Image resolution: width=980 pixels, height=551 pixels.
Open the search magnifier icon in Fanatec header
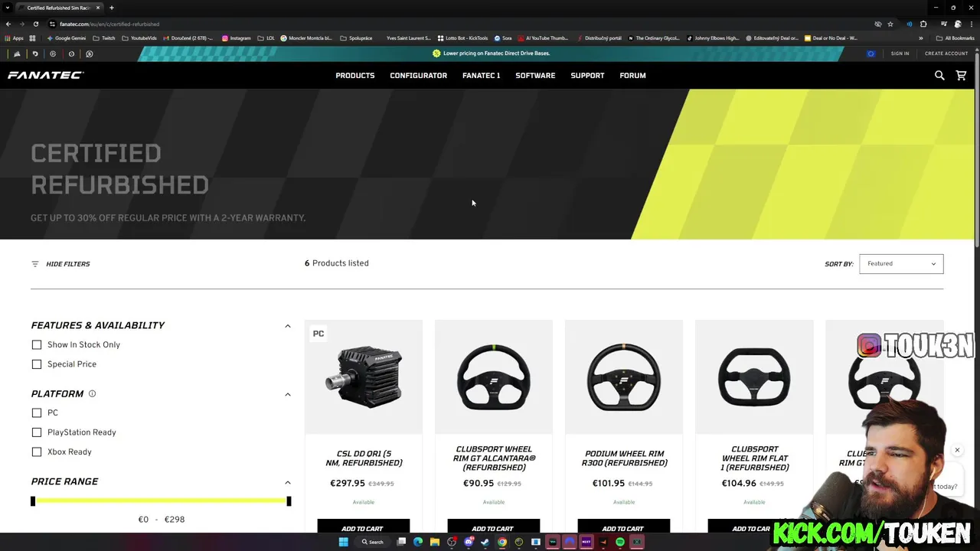pos(939,75)
